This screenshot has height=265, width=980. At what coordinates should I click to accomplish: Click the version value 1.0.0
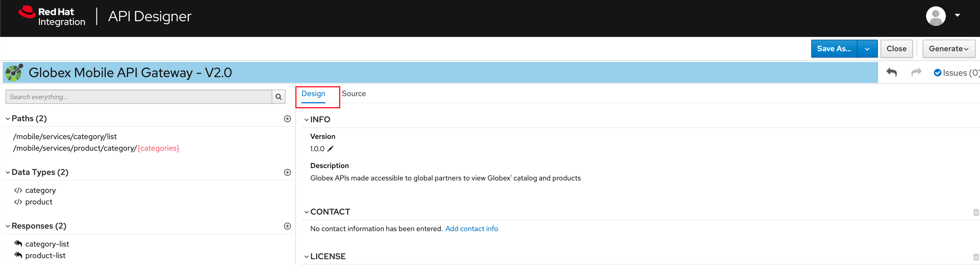pyautogui.click(x=317, y=149)
